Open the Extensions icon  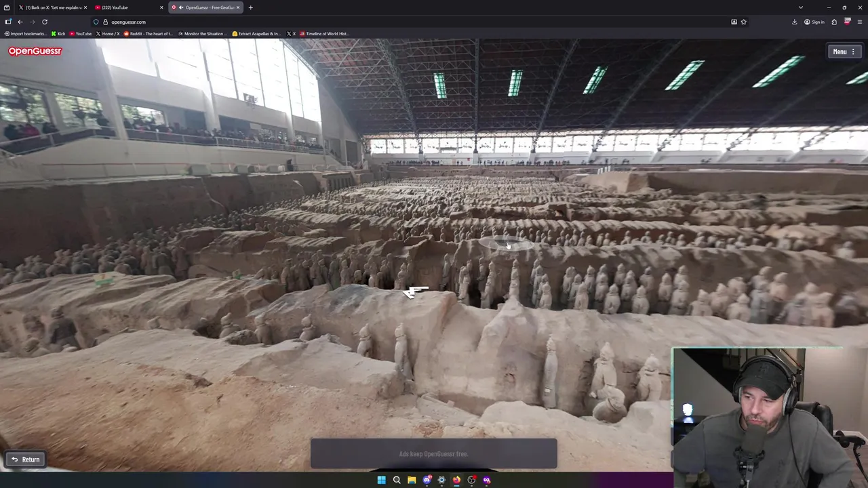point(834,22)
